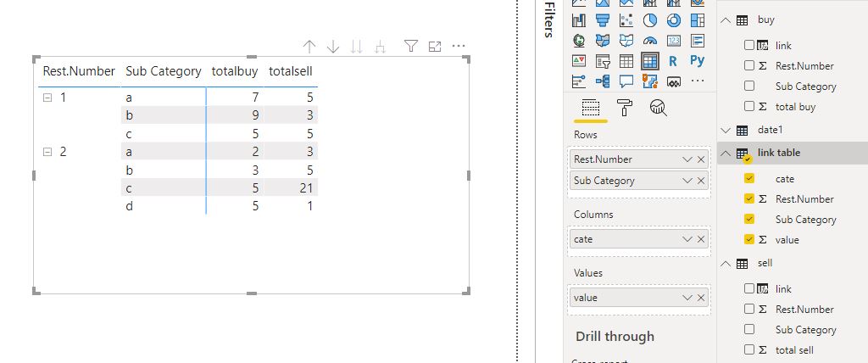Select the Python (Py) visual
Screen dimensions: 868x363
698,61
